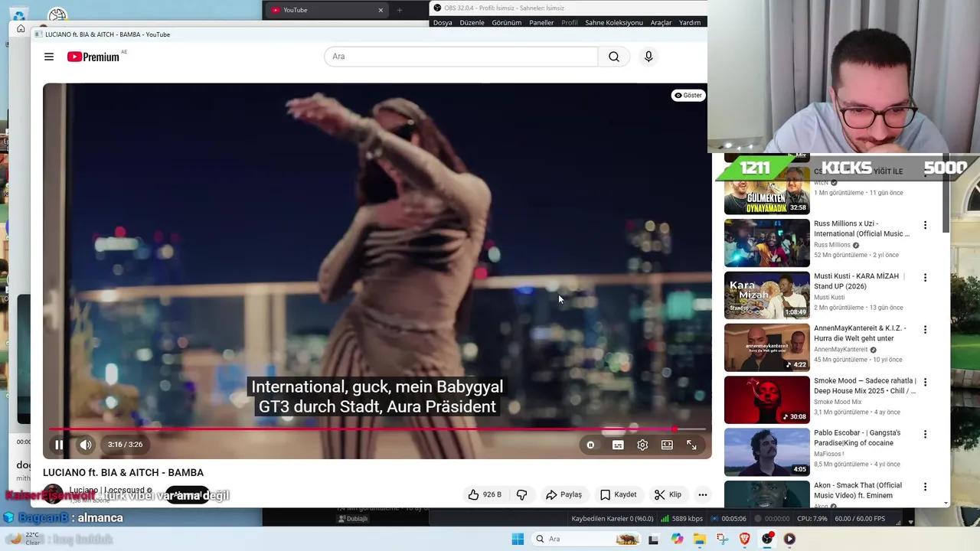Dislike the video with thumbs-down
The height and width of the screenshot is (551, 980).
[x=522, y=494]
